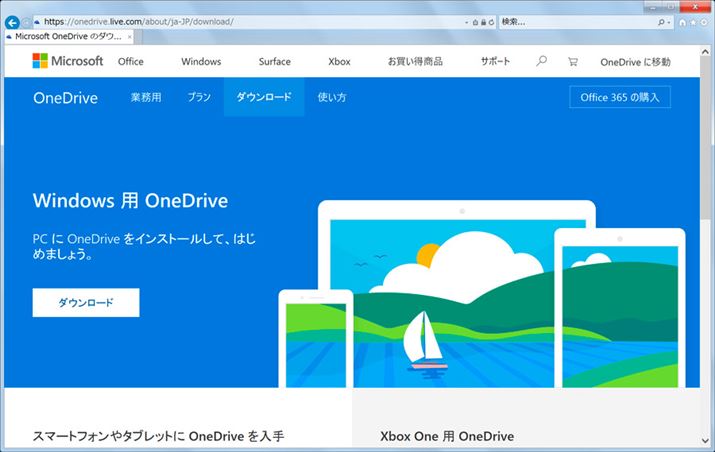Click the browser back arrow button
Screen dimensions: 715x452
[12, 22]
